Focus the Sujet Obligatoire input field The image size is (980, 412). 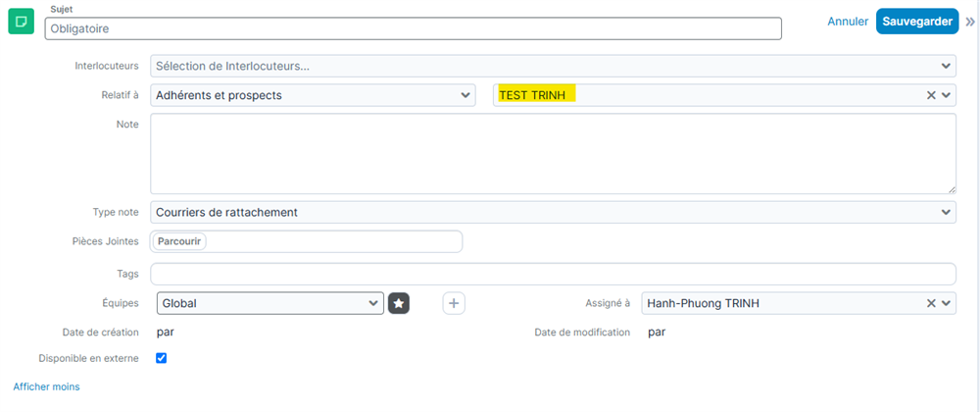(414, 28)
